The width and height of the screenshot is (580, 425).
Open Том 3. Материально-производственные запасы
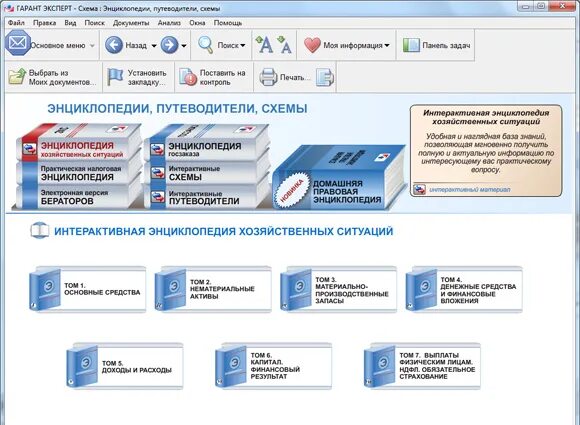[x=339, y=289]
